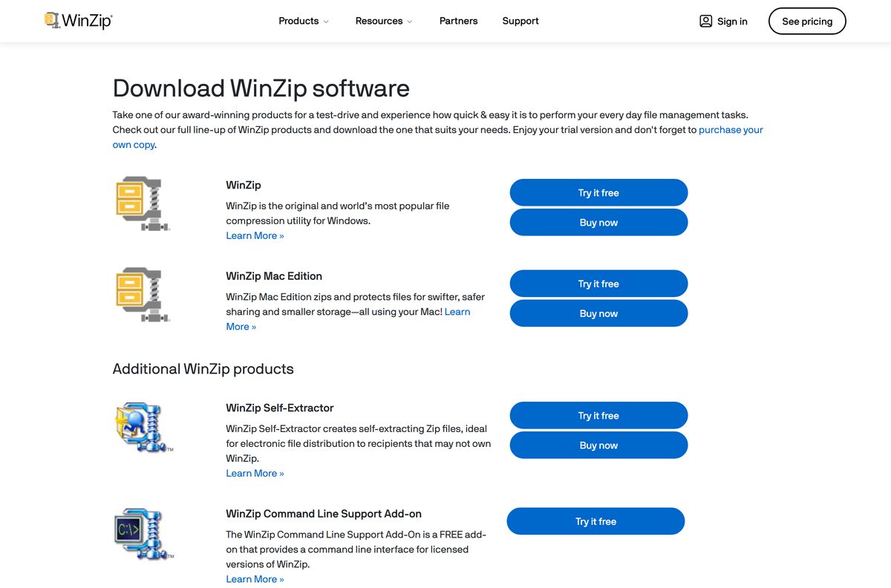891x588 pixels.
Task: Click the WinZip product title text
Action: pyautogui.click(x=244, y=185)
